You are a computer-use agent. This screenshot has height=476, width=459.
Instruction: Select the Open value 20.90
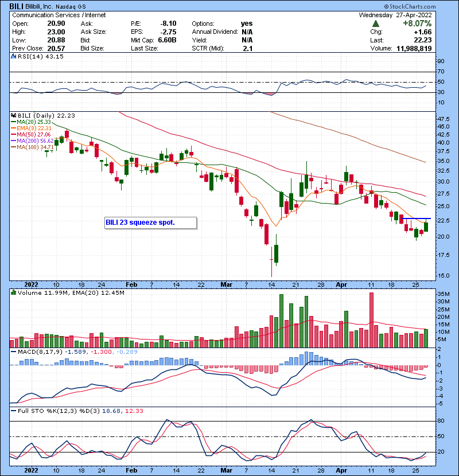pos(56,24)
